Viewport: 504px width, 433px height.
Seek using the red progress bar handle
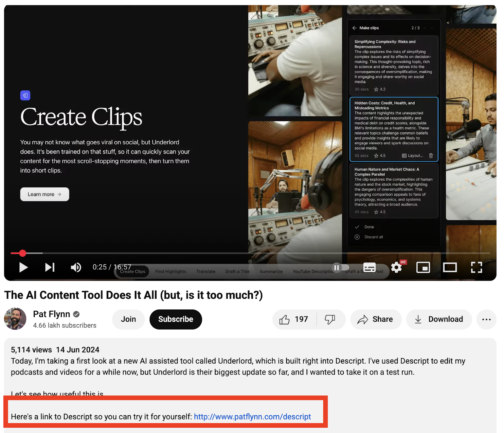22,253
